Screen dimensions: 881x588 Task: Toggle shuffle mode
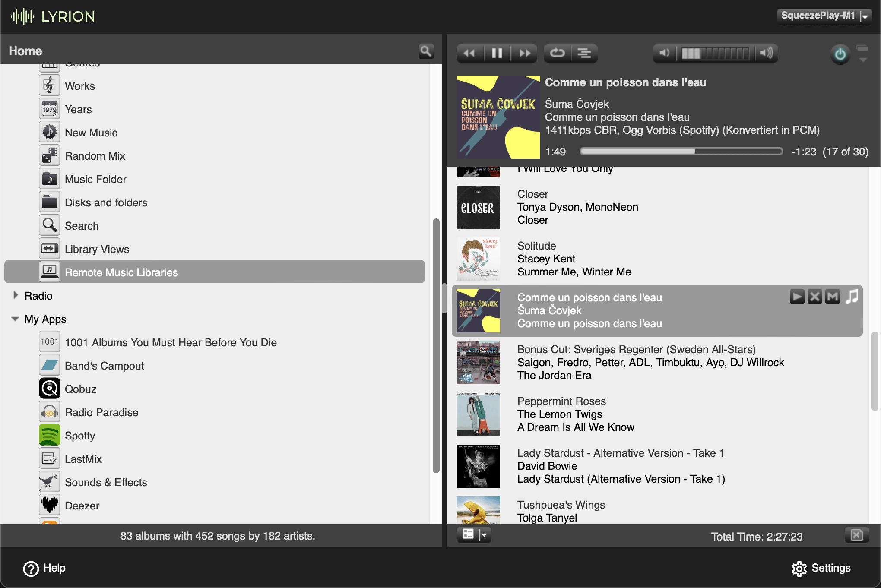pyautogui.click(x=585, y=53)
